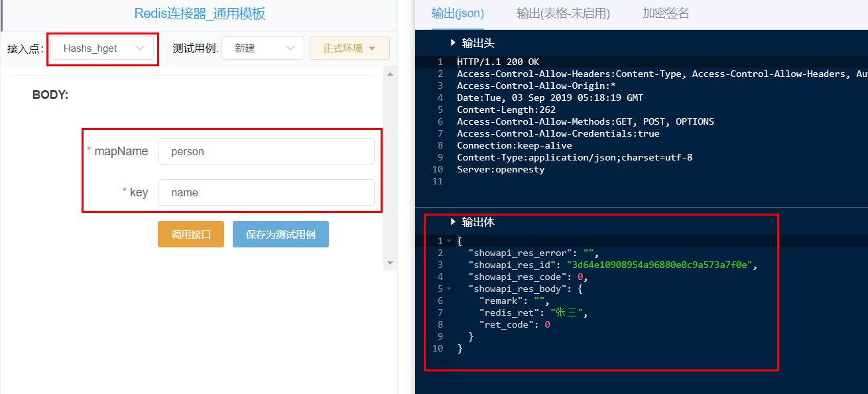Click the HTTP/1.1 200 OK line
The height and width of the screenshot is (394, 868).
[498, 62]
